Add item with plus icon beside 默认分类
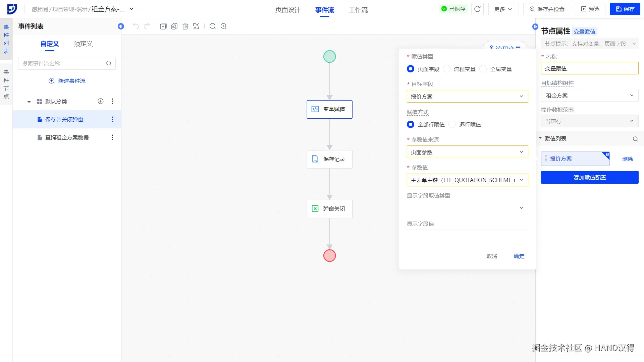Screen dimensions: 644x362 (x=101, y=101)
